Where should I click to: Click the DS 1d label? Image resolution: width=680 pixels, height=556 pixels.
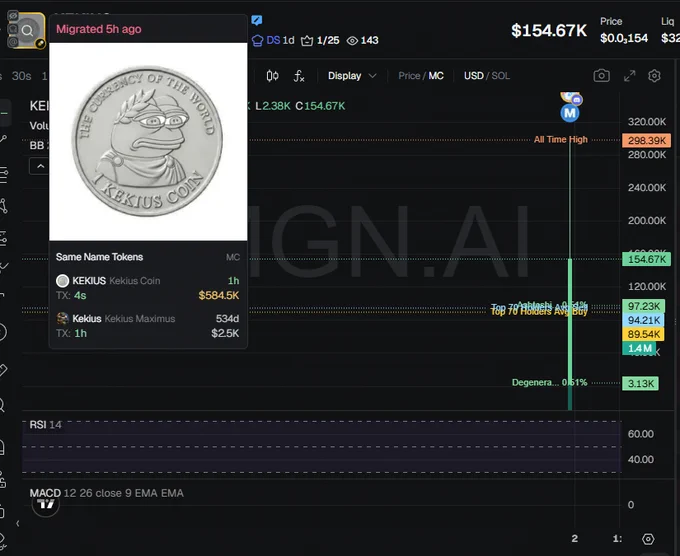click(280, 40)
